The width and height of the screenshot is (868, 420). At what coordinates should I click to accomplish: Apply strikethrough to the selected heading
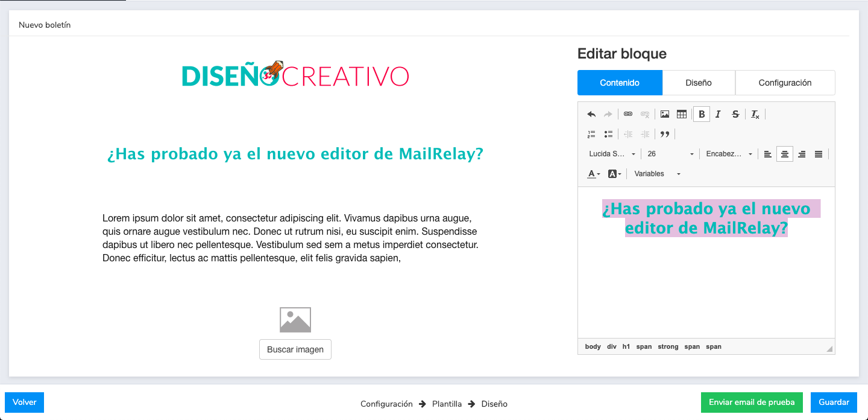pos(735,113)
